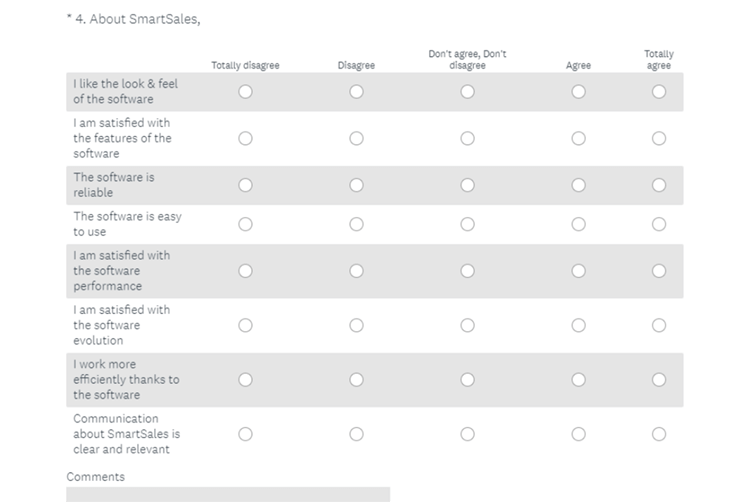Pick Disagree for satisfied with features
The image size is (750, 502).
356,138
